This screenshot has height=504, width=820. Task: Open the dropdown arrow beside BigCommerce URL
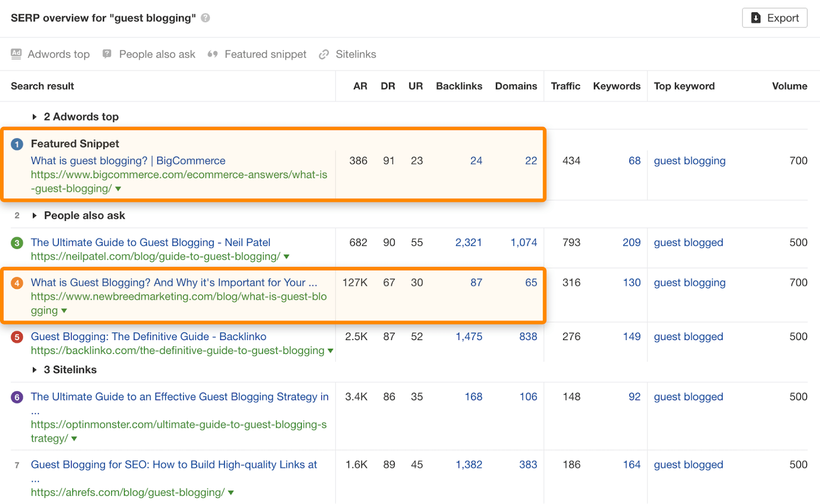[x=118, y=188]
